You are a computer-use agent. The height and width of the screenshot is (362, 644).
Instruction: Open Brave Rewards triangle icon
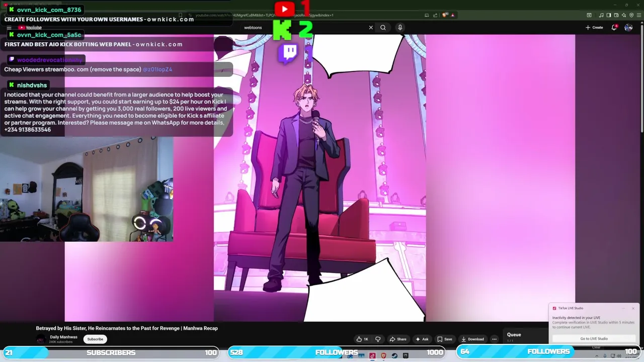click(x=453, y=15)
